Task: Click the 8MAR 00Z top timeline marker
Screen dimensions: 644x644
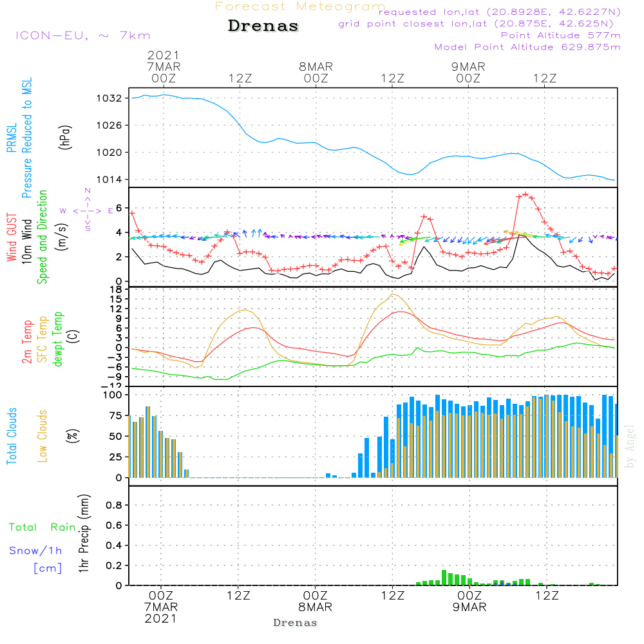Action: pyautogui.click(x=316, y=72)
